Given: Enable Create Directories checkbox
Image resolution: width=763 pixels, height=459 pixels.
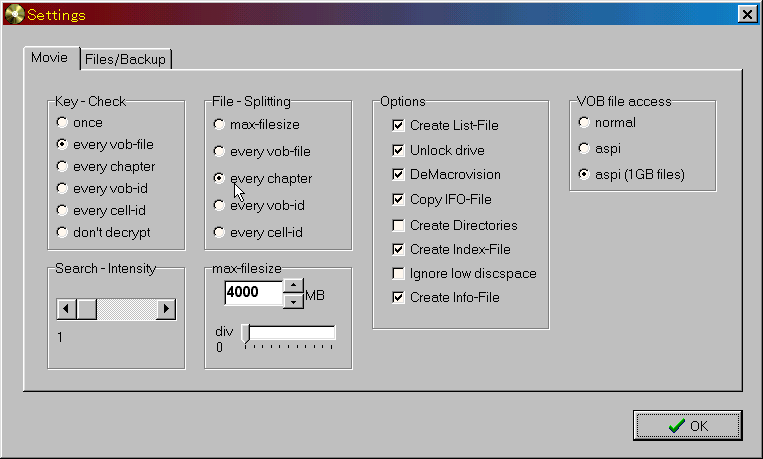Looking at the screenshot, I should pos(399,226).
